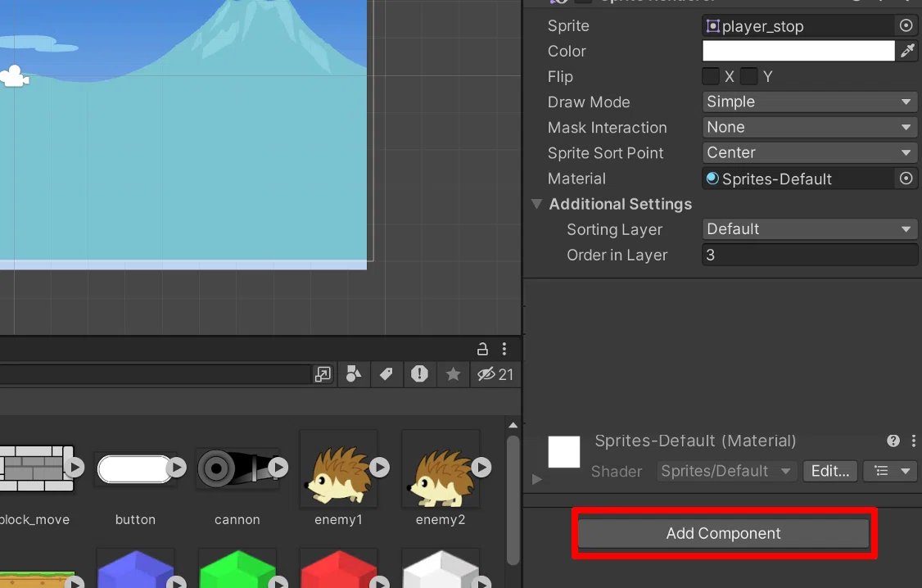922x588 pixels.
Task: Click the 'Sprite Sort Point' label
Action: (x=605, y=153)
